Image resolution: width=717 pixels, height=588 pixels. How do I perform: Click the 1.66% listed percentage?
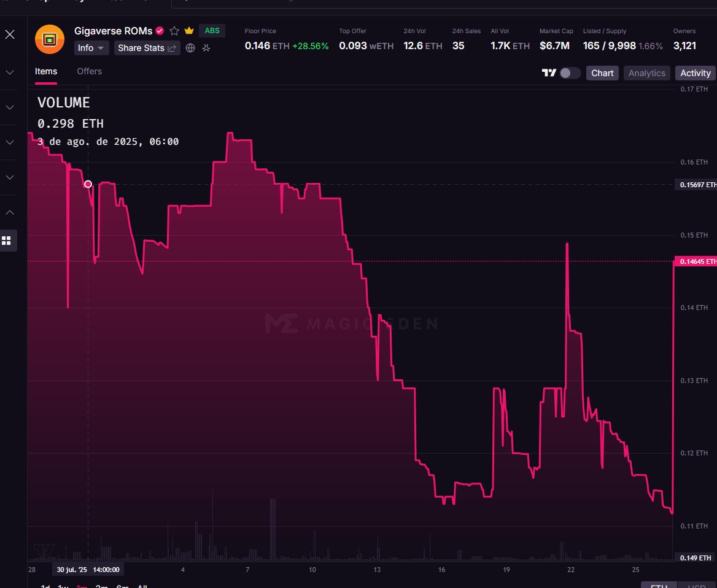coord(650,46)
